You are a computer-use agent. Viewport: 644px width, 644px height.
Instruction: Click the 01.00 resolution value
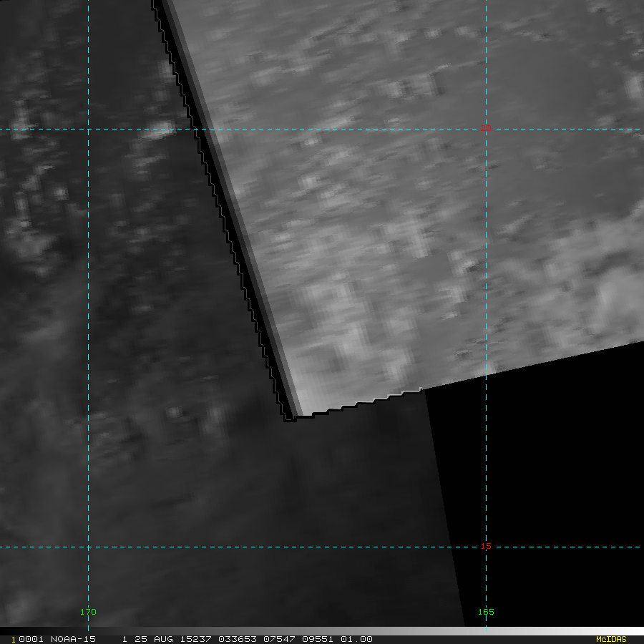click(357, 639)
